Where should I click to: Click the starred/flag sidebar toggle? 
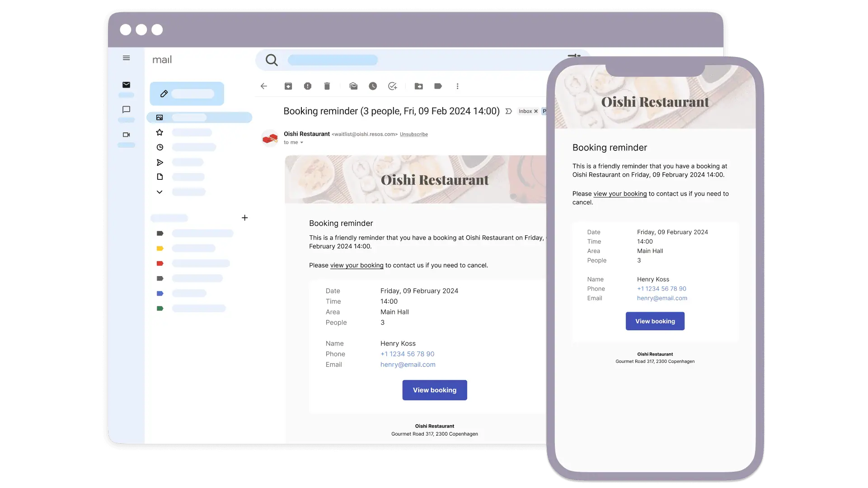159,132
